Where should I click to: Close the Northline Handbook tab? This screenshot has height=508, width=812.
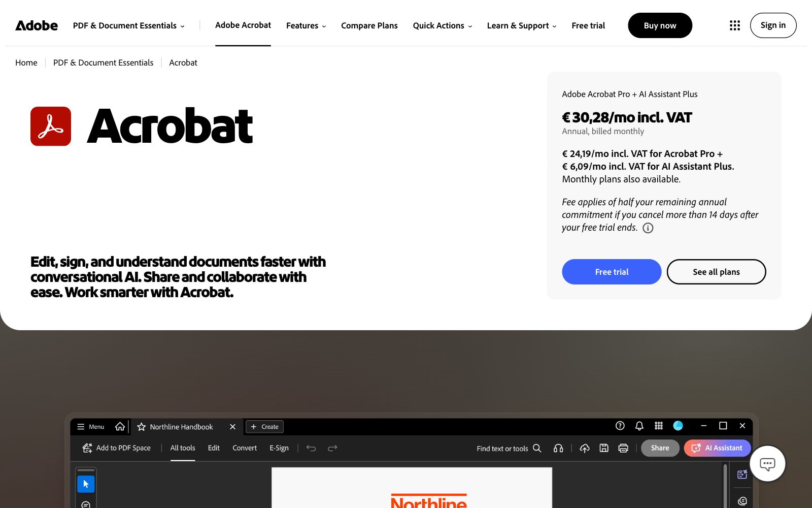[x=232, y=427]
